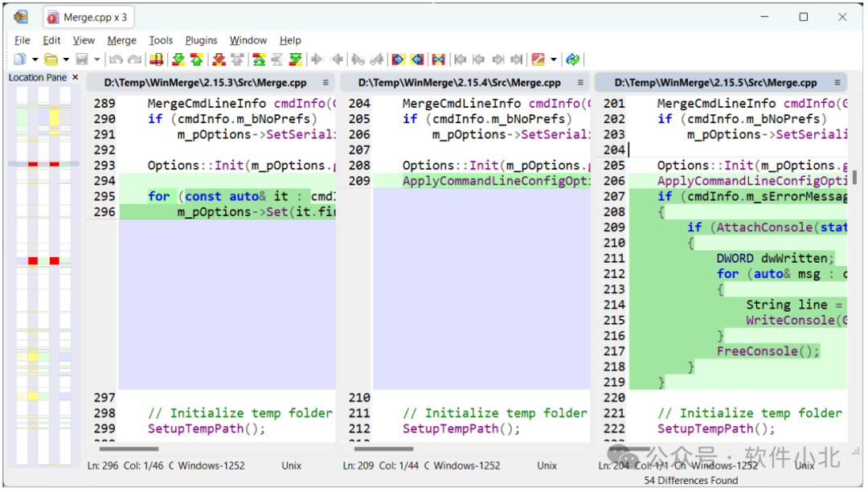Viewport: 868px width, 492px height.
Task: Select the Merge.cpp x 3 tab
Action: [x=88, y=17]
